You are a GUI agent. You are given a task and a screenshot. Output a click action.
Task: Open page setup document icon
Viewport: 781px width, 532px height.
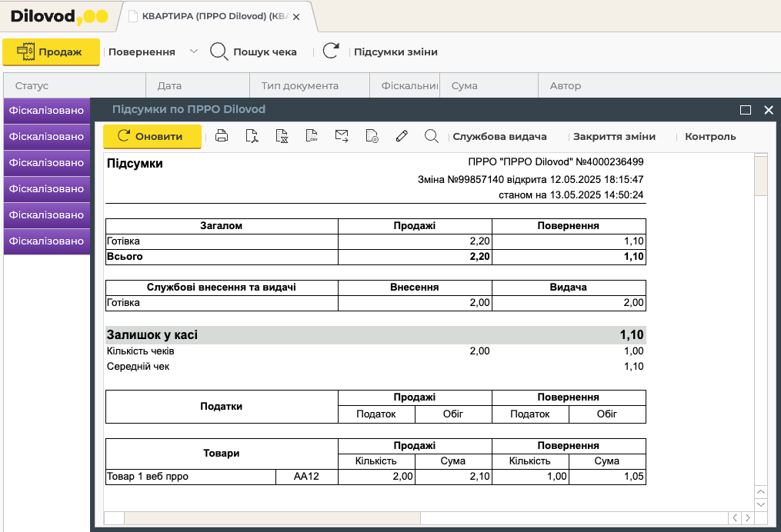pos(372,136)
